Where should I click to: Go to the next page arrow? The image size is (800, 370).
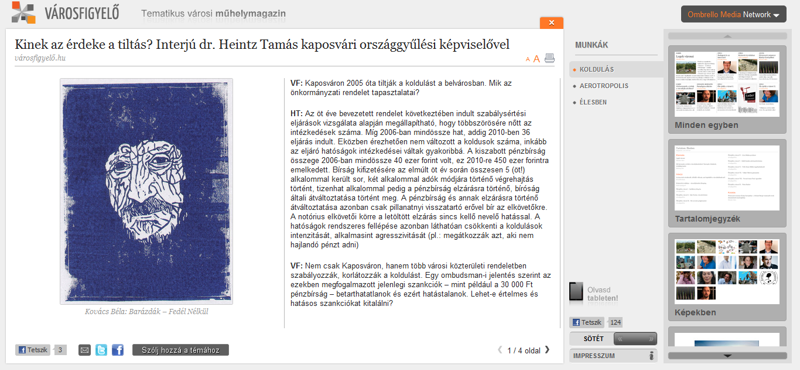(547, 350)
